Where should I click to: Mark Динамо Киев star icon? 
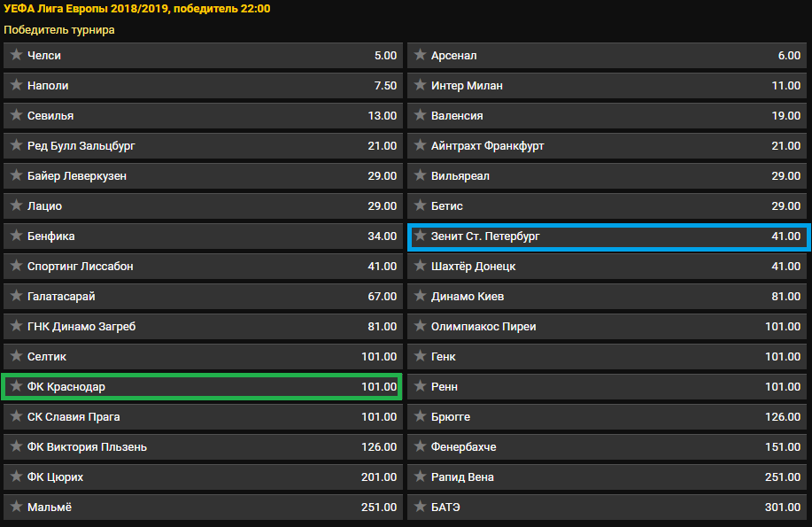click(x=420, y=295)
